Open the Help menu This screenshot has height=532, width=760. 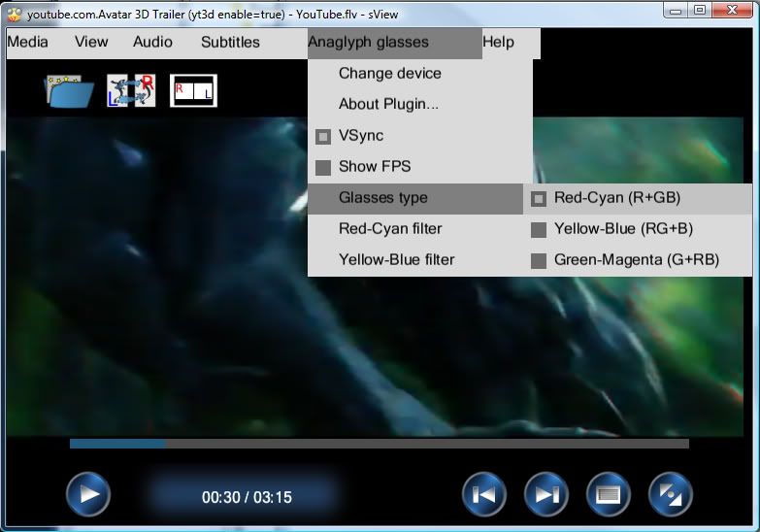(498, 42)
